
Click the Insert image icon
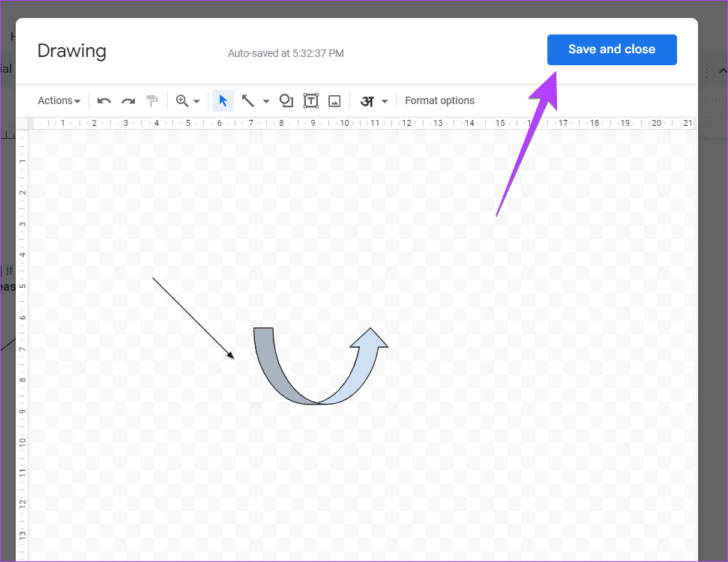coord(334,100)
